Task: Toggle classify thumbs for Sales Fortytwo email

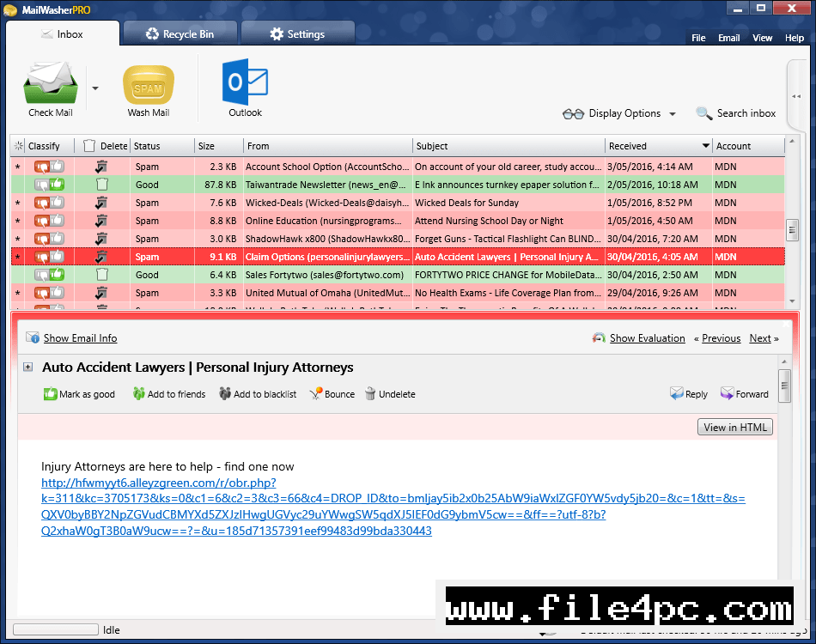Action: coord(50,275)
